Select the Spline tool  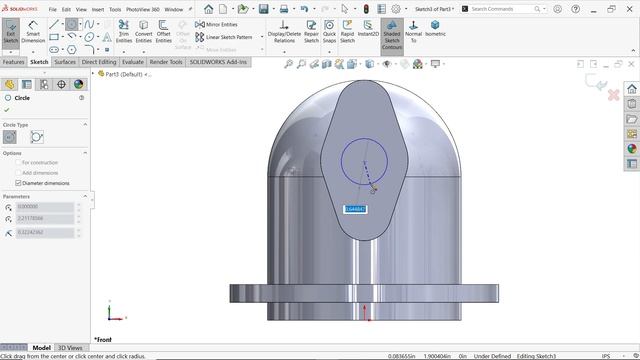coord(89,24)
